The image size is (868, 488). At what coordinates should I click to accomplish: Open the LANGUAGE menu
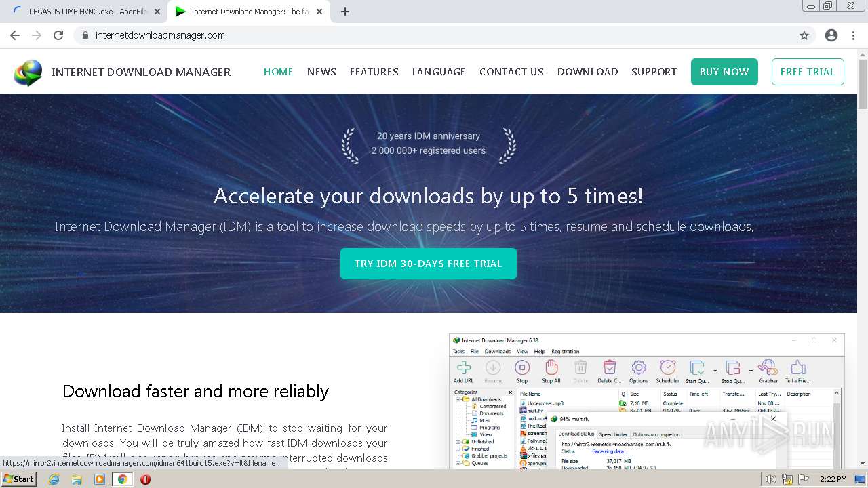click(x=439, y=72)
